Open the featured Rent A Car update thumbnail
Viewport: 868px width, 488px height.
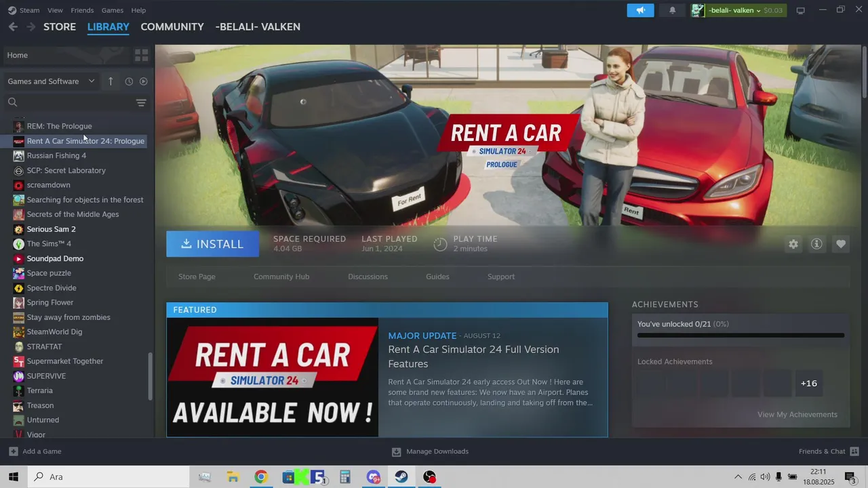click(273, 378)
